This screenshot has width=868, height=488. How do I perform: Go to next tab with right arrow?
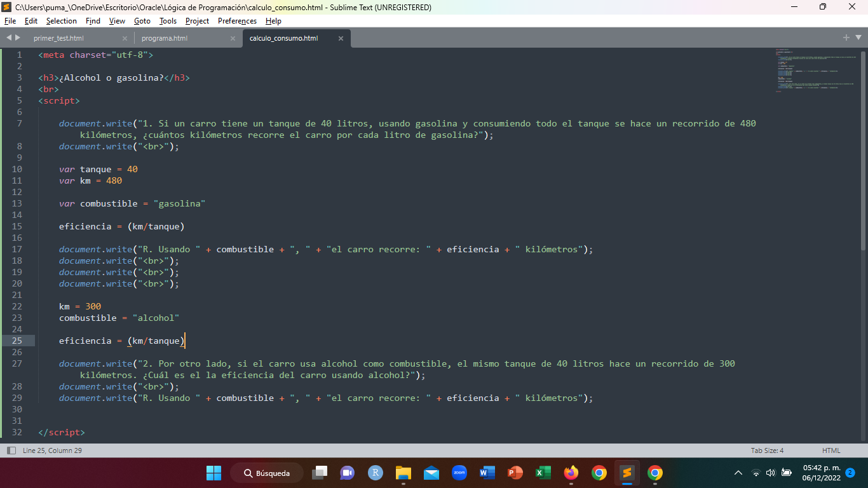pos(18,38)
